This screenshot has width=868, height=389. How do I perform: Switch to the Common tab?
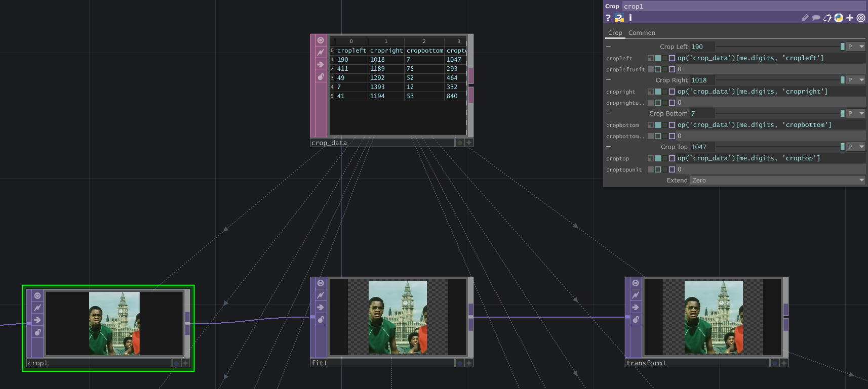point(642,33)
